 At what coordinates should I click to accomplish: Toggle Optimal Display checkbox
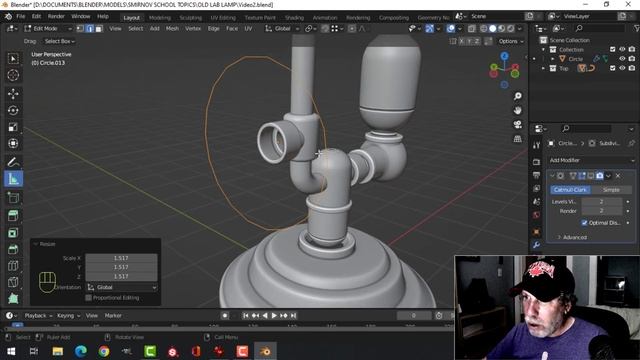click(x=584, y=223)
